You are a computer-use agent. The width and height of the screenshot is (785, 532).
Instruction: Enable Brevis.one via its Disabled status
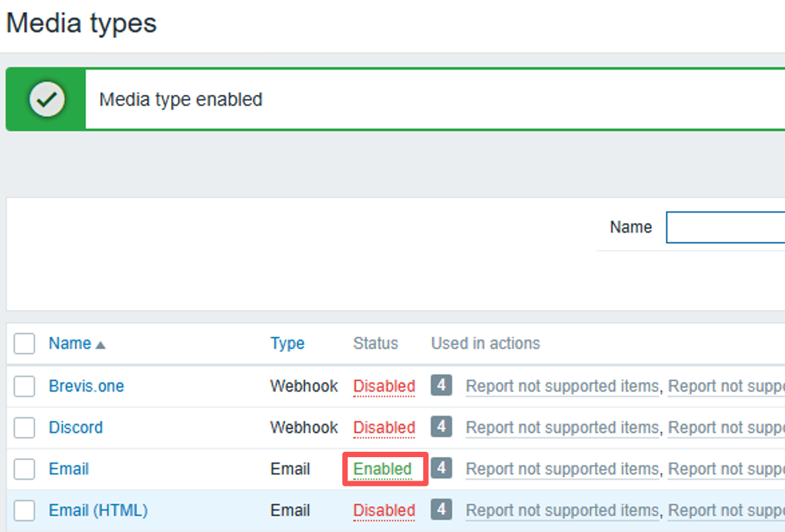click(384, 386)
